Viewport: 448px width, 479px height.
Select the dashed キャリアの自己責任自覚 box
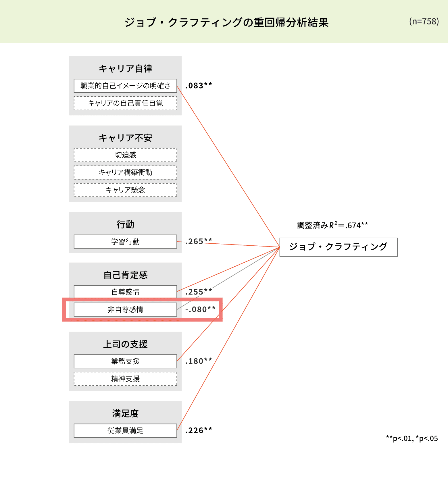[x=125, y=103]
